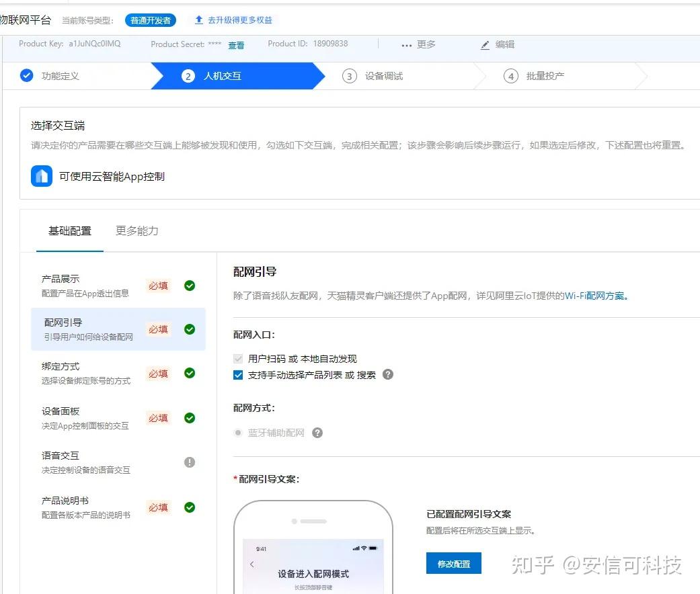
Task: Click the gray warning icon for 语音交互
Action: [x=190, y=462]
